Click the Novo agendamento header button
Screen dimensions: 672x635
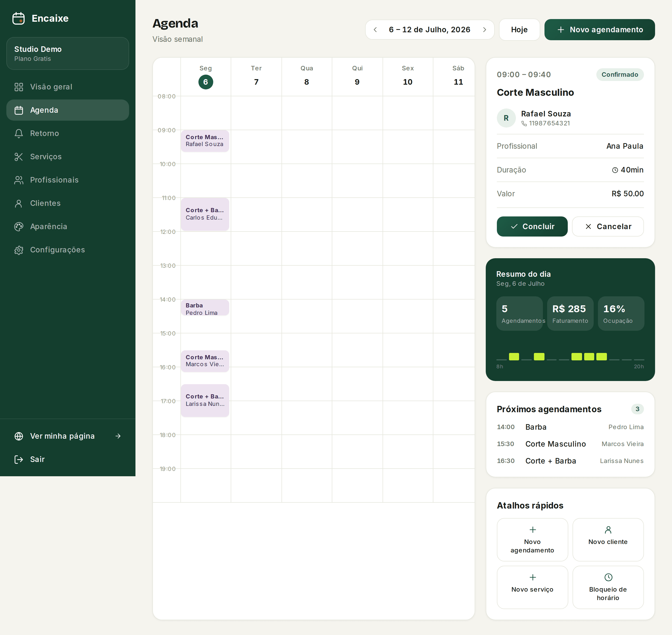(599, 30)
